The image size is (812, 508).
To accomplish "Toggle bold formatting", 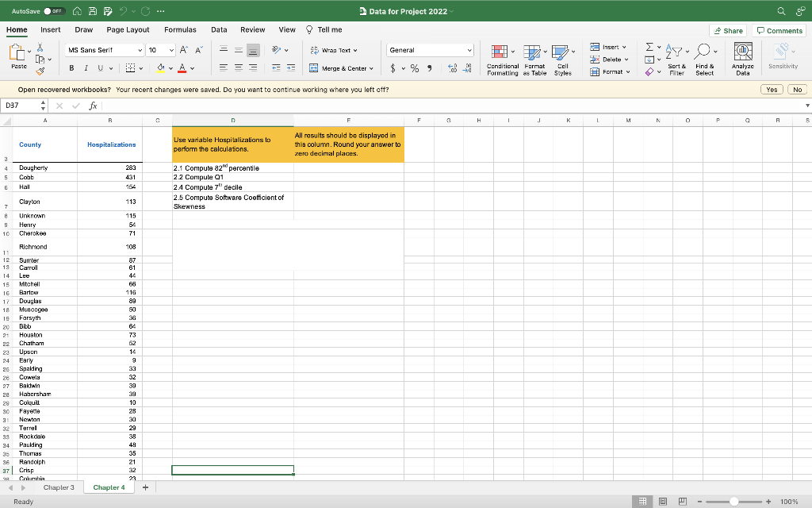I will click(70, 69).
